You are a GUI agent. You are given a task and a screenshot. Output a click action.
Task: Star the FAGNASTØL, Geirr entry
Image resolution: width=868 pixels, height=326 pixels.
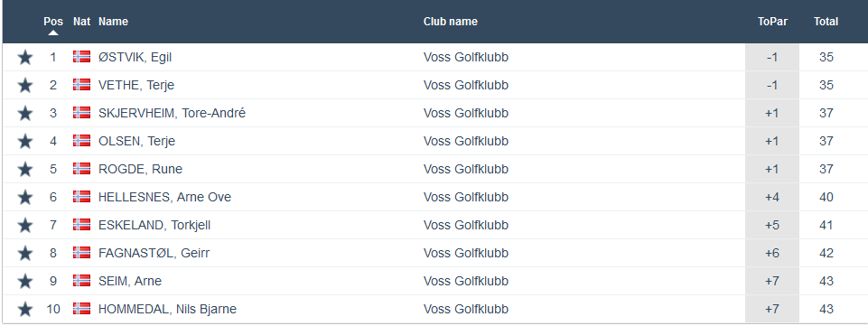25,253
